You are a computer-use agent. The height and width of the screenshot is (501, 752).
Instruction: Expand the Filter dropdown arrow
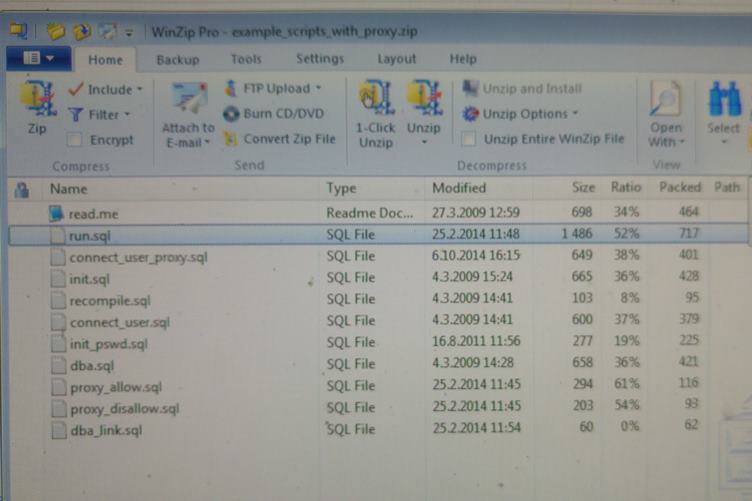pyautogui.click(x=128, y=115)
